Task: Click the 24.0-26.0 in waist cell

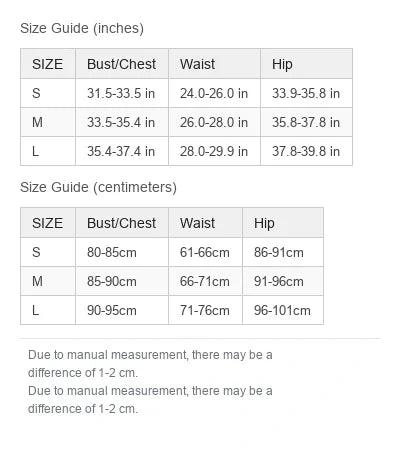Action: click(214, 93)
